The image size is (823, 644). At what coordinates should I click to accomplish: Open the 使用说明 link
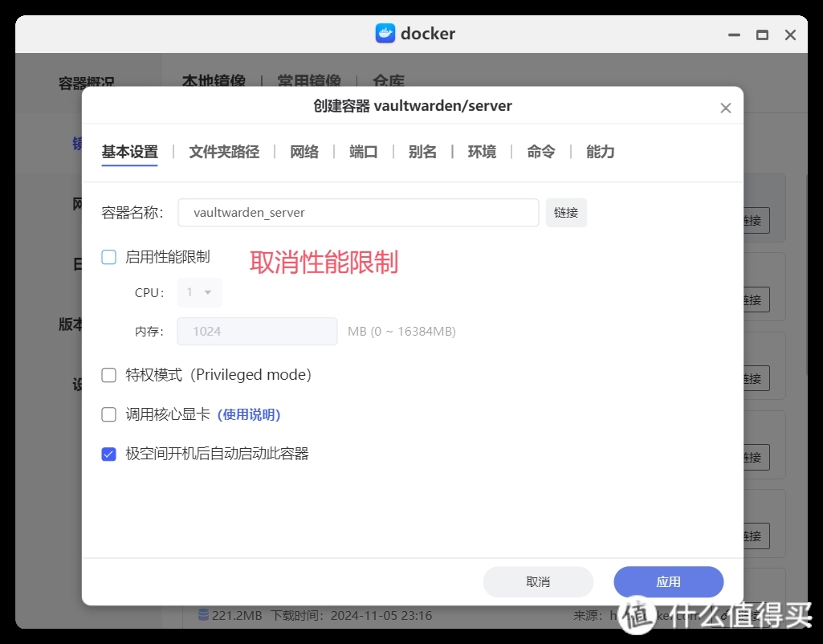[249, 415]
